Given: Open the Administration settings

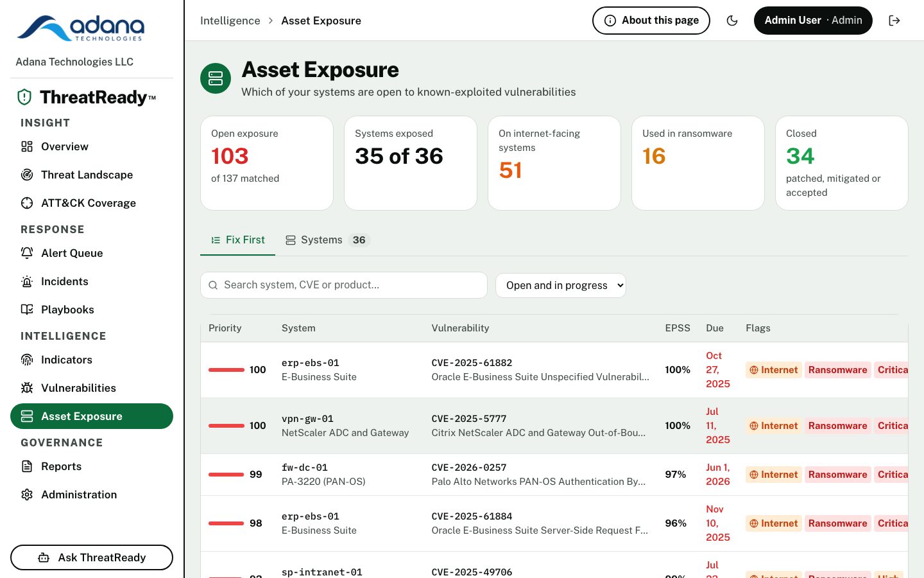Looking at the screenshot, I should pyautogui.click(x=92, y=495).
